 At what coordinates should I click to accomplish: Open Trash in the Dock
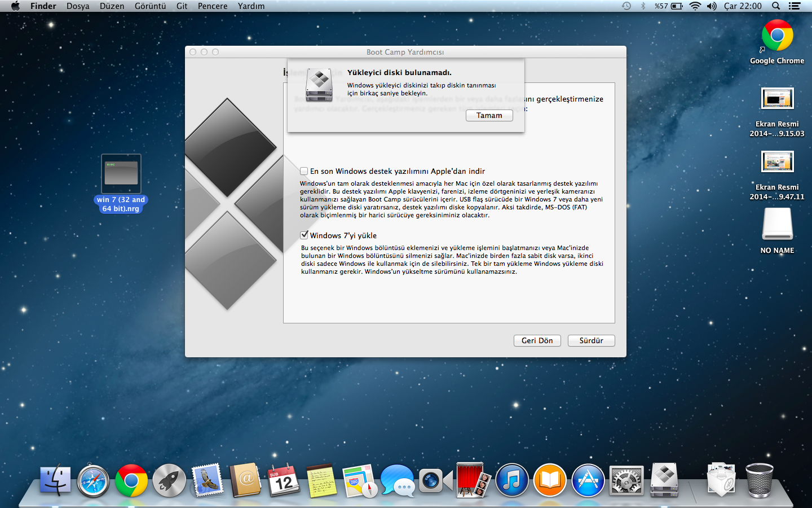pyautogui.click(x=759, y=480)
